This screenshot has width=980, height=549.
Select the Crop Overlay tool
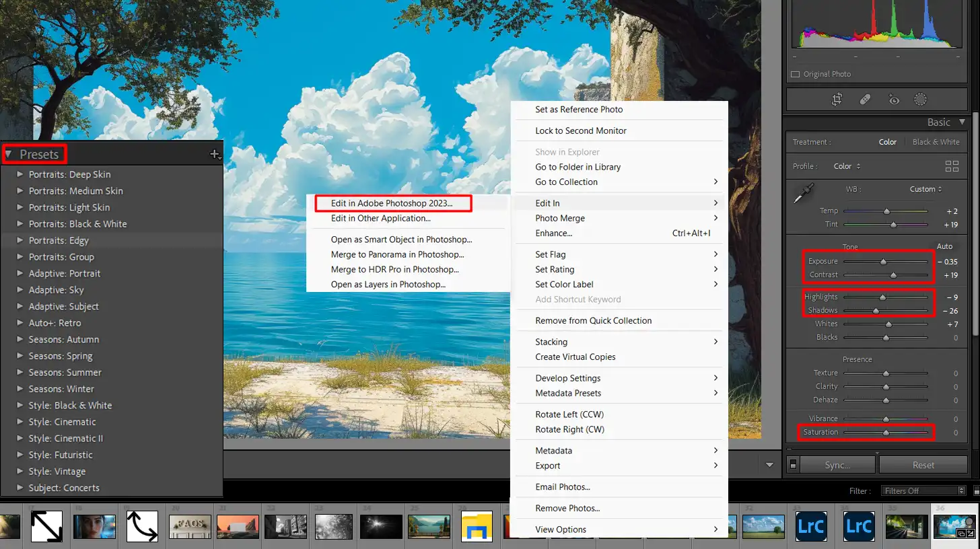click(837, 100)
